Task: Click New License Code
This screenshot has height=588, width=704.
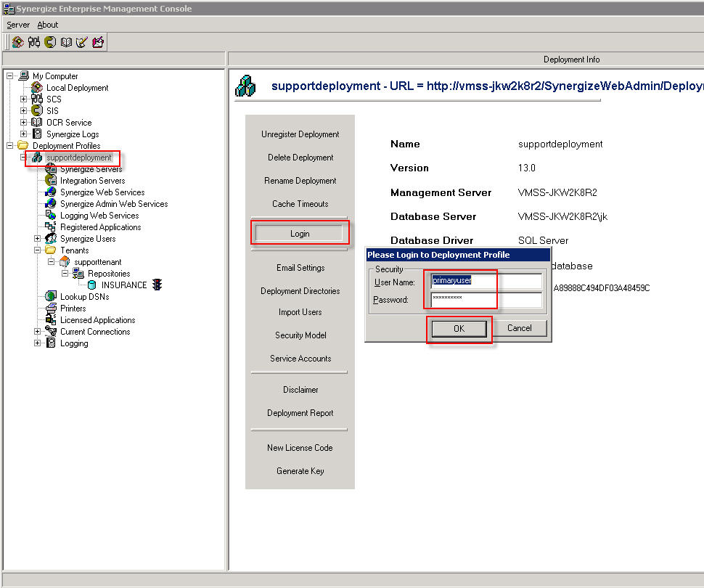Action: point(300,448)
